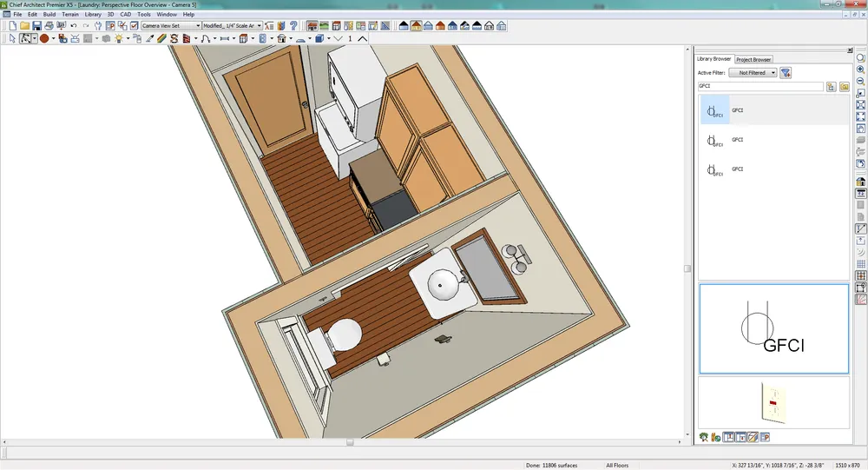
Task: Undo the last action
Action: coord(74,26)
